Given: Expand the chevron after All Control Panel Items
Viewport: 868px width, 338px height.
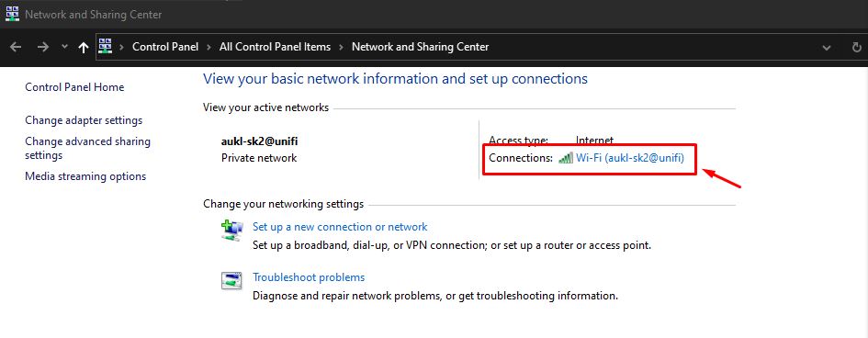Looking at the screenshot, I should (342, 48).
